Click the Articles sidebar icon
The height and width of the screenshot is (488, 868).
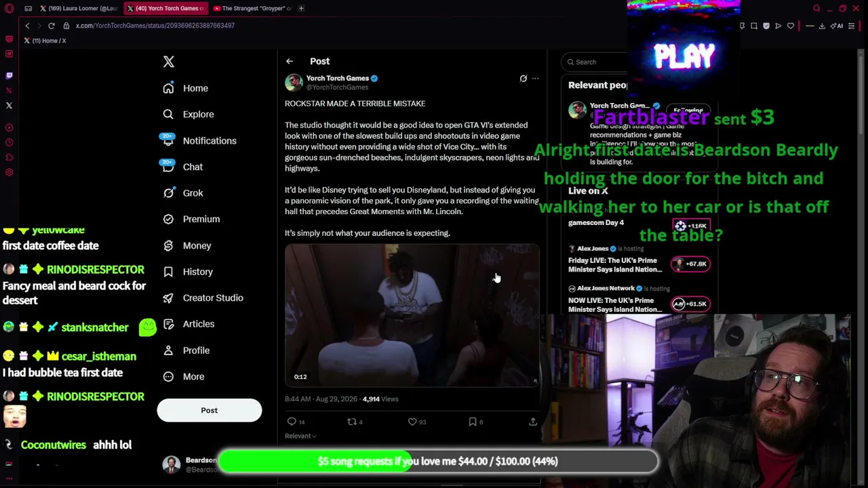point(169,324)
